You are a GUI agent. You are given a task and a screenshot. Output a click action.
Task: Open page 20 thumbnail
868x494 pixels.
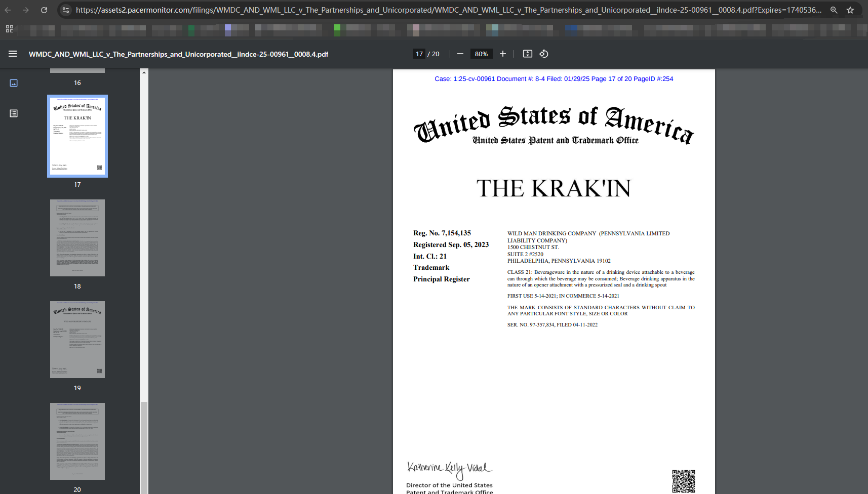pyautogui.click(x=77, y=441)
